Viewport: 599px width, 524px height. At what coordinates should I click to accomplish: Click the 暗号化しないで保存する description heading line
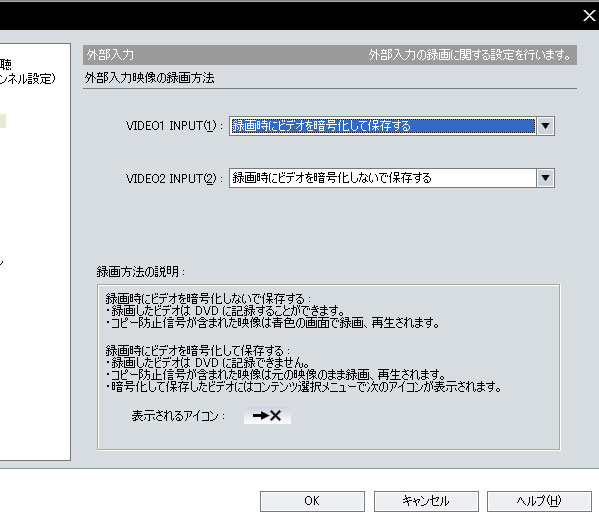pyautogui.click(x=208, y=298)
